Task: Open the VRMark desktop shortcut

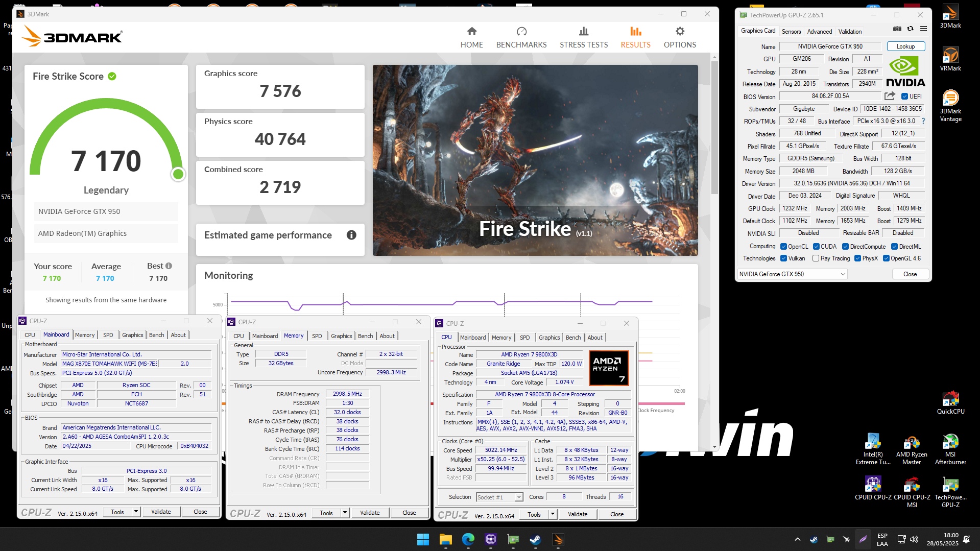Action: coord(950,59)
